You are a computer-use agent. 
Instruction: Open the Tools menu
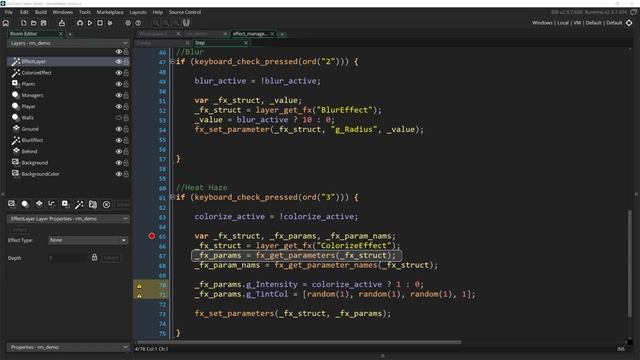85,12
